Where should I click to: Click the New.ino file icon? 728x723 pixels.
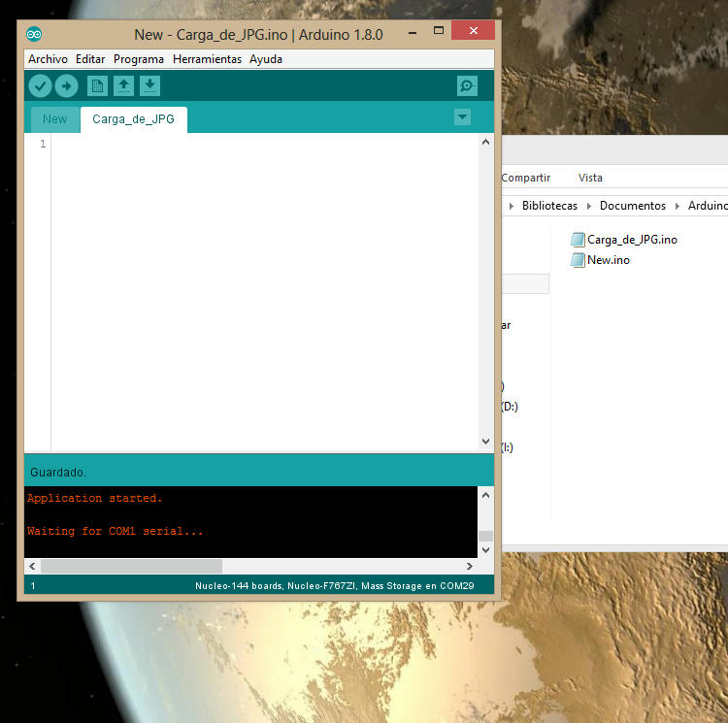(x=578, y=260)
